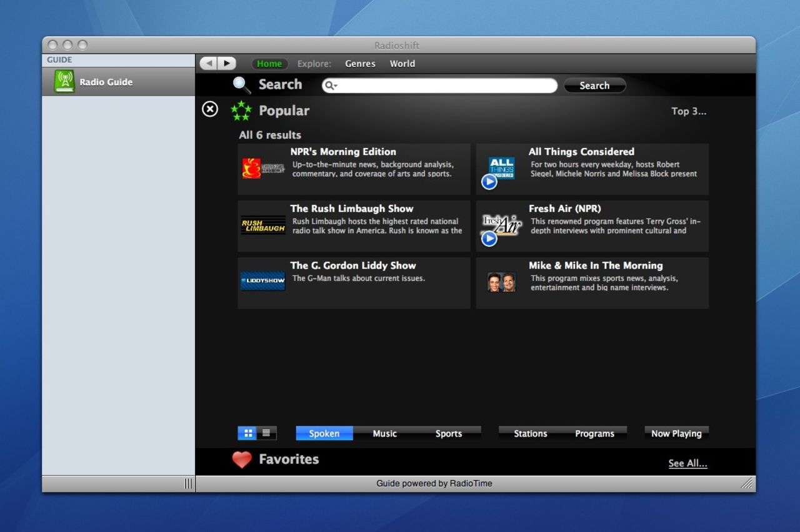Switch to grid view layout
The width and height of the screenshot is (800, 532).
(x=248, y=433)
